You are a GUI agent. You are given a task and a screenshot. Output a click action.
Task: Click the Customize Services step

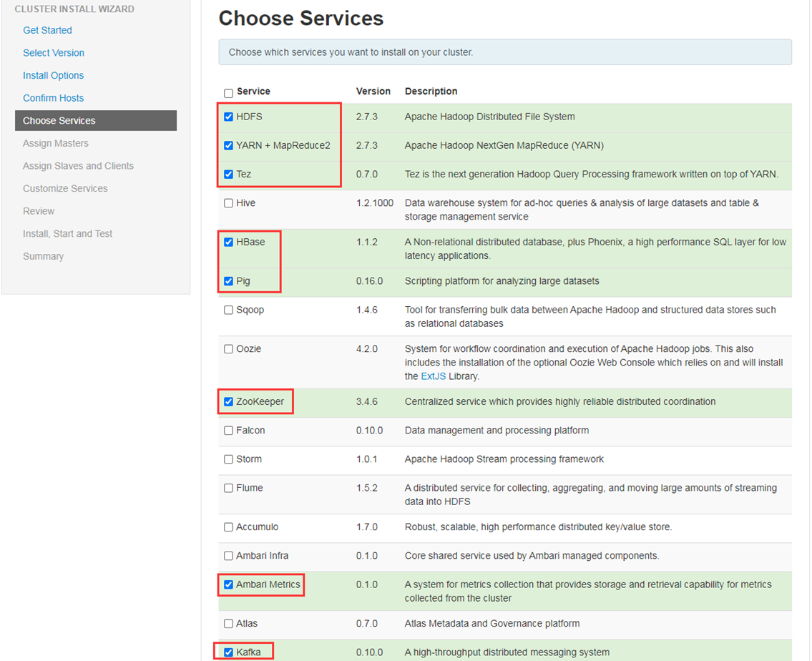[x=65, y=188]
